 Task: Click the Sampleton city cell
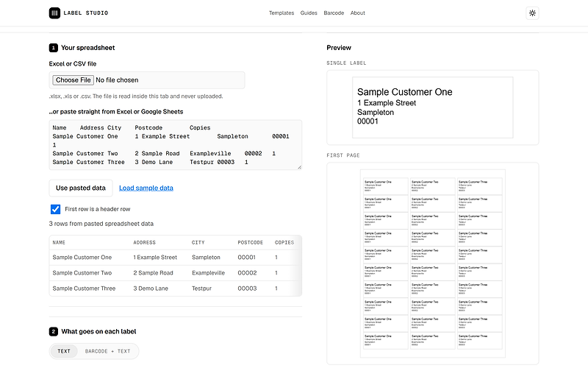(x=206, y=257)
